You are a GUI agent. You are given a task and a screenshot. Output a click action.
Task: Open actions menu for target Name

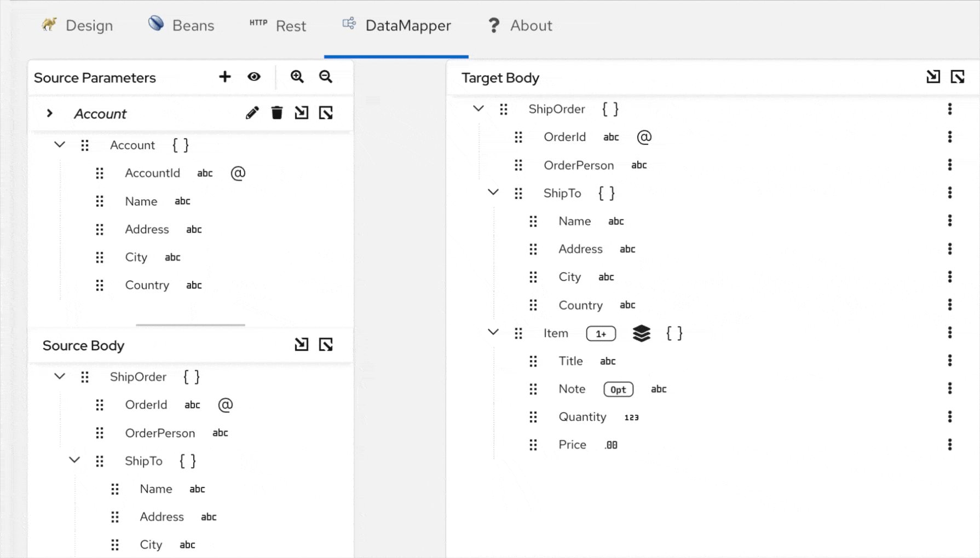point(950,220)
